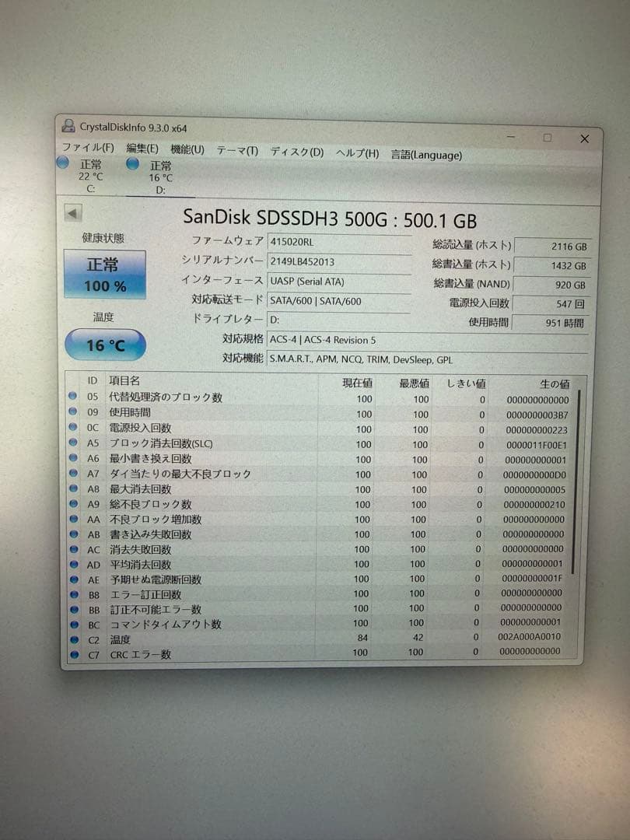The height and width of the screenshot is (840, 630).
Task: Open the ヘルプ(H) menu
Action: tap(357, 154)
